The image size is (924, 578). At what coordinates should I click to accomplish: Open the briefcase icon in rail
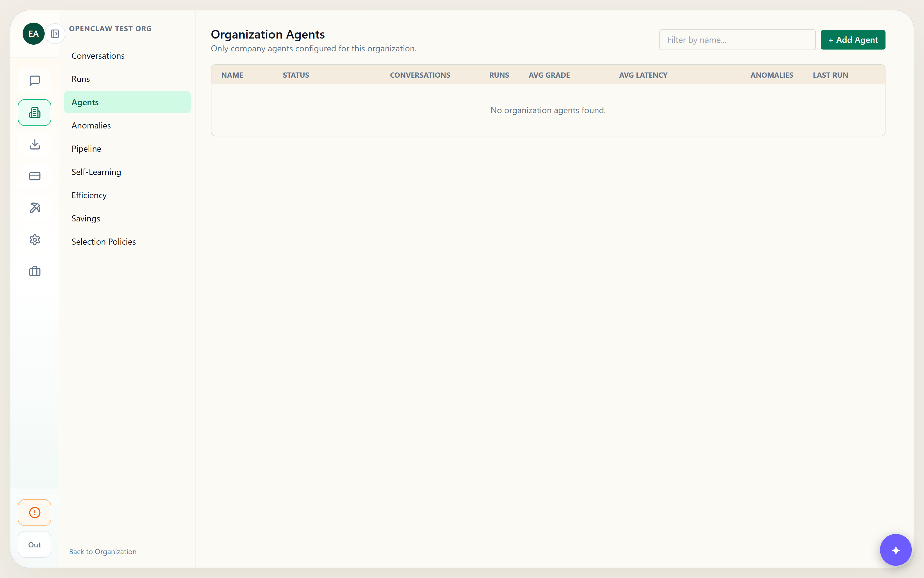35,272
